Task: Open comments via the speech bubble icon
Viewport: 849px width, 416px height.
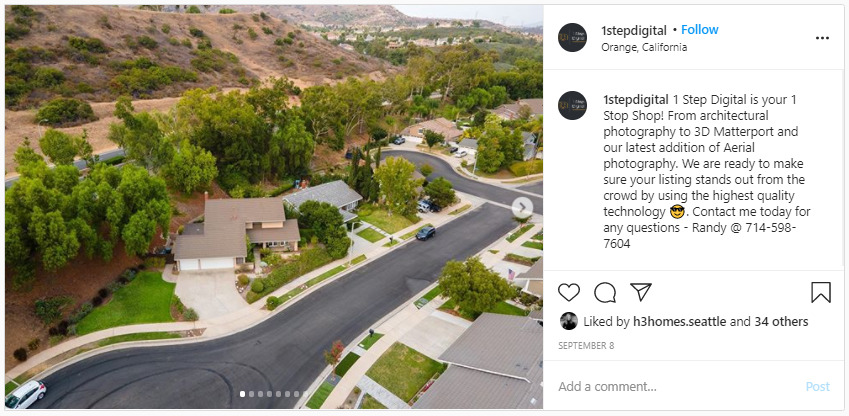Action: coord(605,292)
